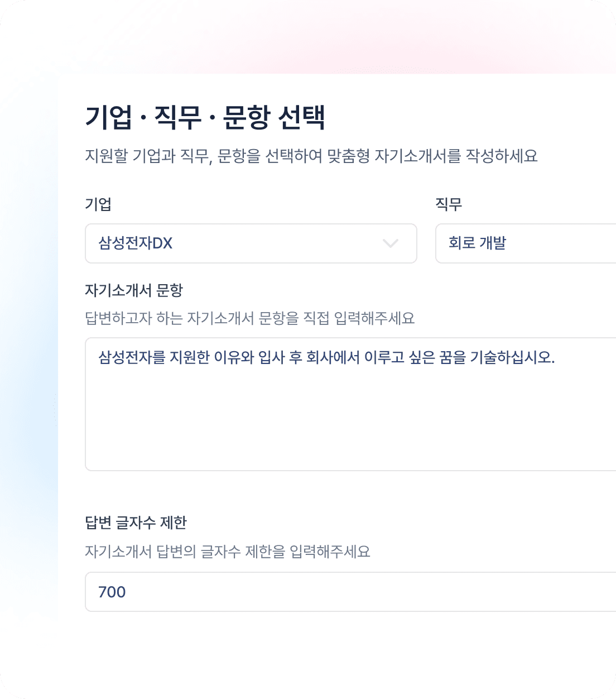
Task: Click end of sentence at 기술하십시오.
Action: (x=555, y=357)
